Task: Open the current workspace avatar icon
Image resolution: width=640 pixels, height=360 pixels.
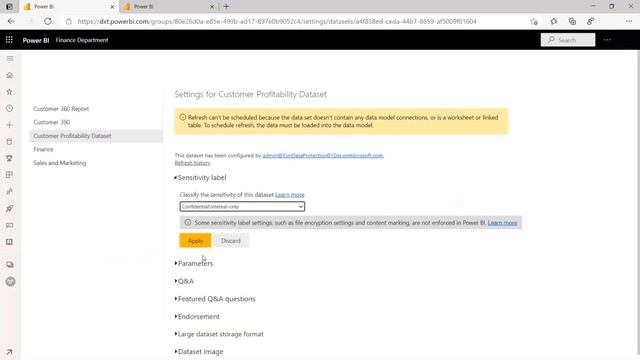Action: click(10, 282)
